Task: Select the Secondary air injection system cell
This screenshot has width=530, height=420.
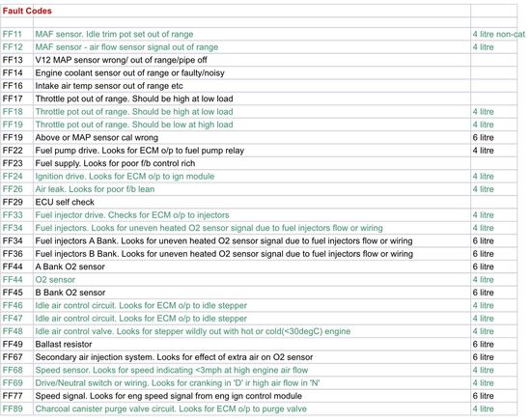Action: click(x=252, y=357)
